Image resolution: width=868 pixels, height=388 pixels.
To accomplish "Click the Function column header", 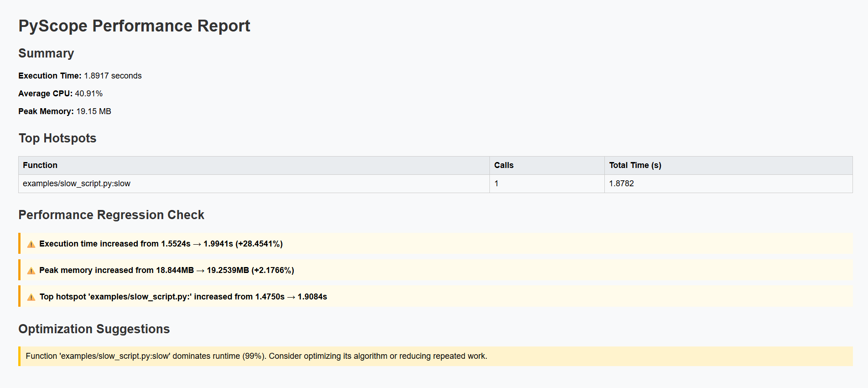I will coord(254,165).
